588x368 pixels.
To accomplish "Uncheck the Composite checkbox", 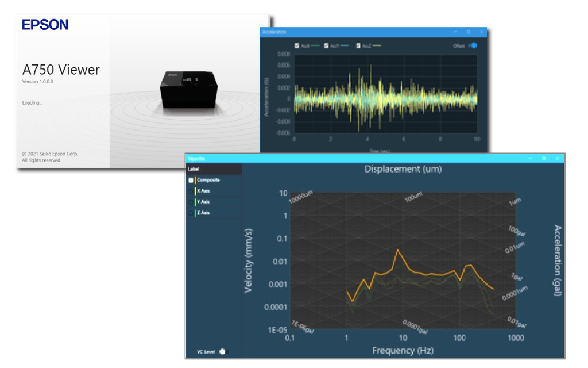I will pos(191,180).
